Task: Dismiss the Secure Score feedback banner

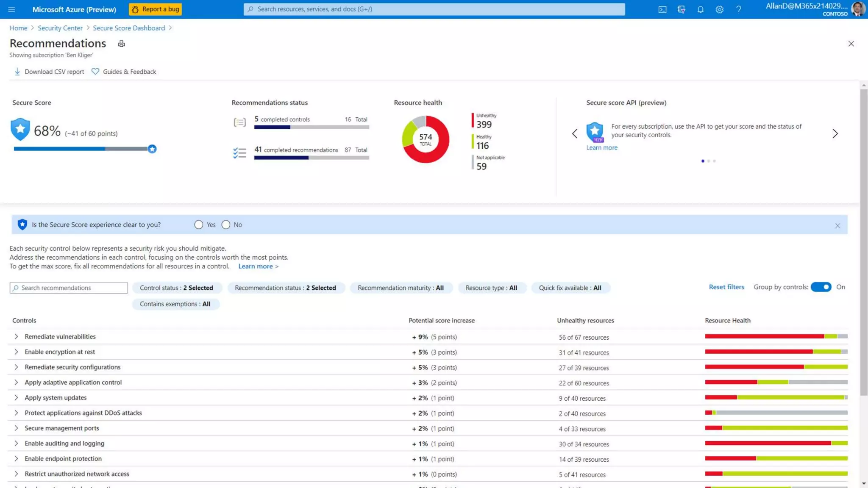Action: tap(837, 226)
